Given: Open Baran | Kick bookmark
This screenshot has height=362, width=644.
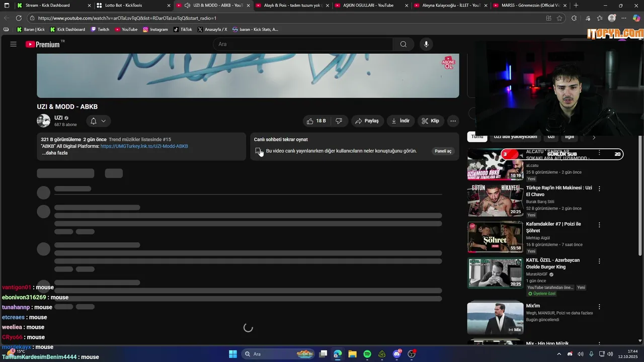Looking at the screenshot, I should click(31, 30).
